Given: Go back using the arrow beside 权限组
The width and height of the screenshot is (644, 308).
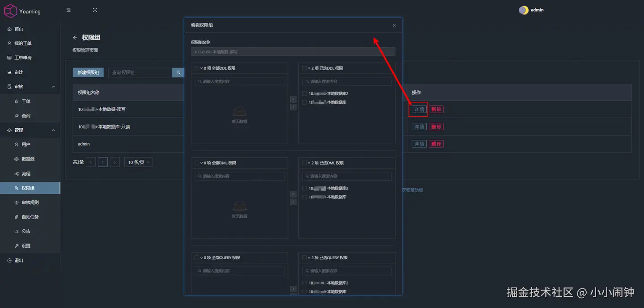Looking at the screenshot, I should [75, 38].
